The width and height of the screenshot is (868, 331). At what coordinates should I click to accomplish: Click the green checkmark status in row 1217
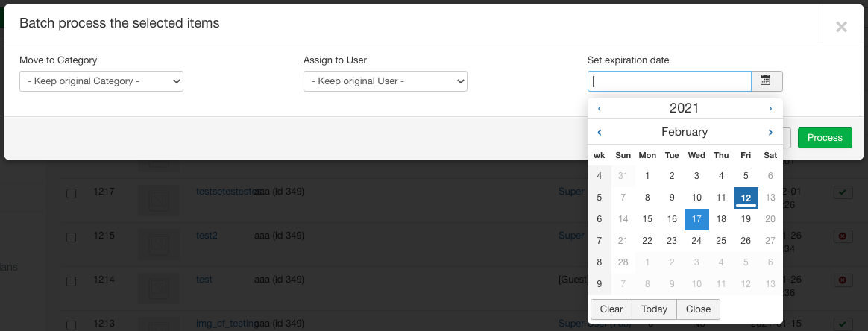[843, 192]
